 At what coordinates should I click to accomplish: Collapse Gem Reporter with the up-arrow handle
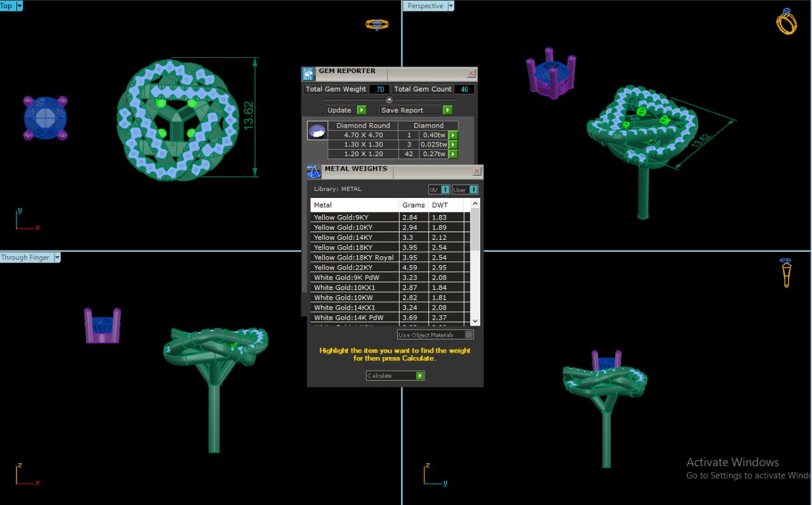(390, 100)
